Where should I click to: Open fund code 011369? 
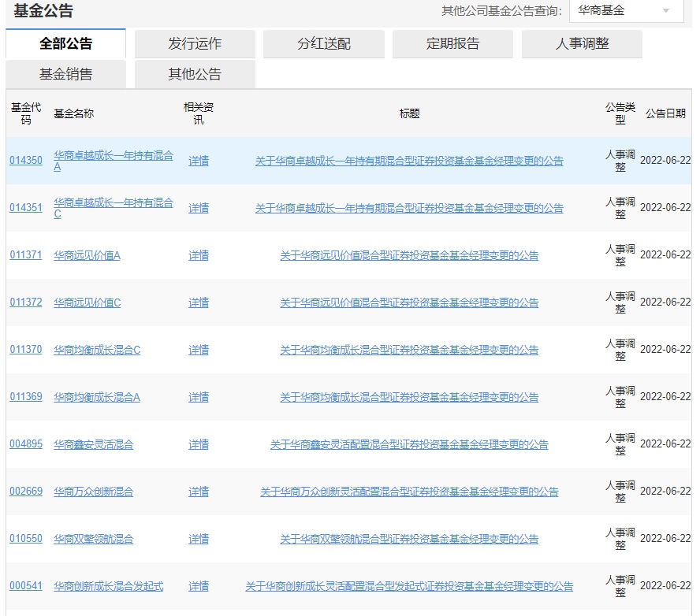click(x=26, y=397)
